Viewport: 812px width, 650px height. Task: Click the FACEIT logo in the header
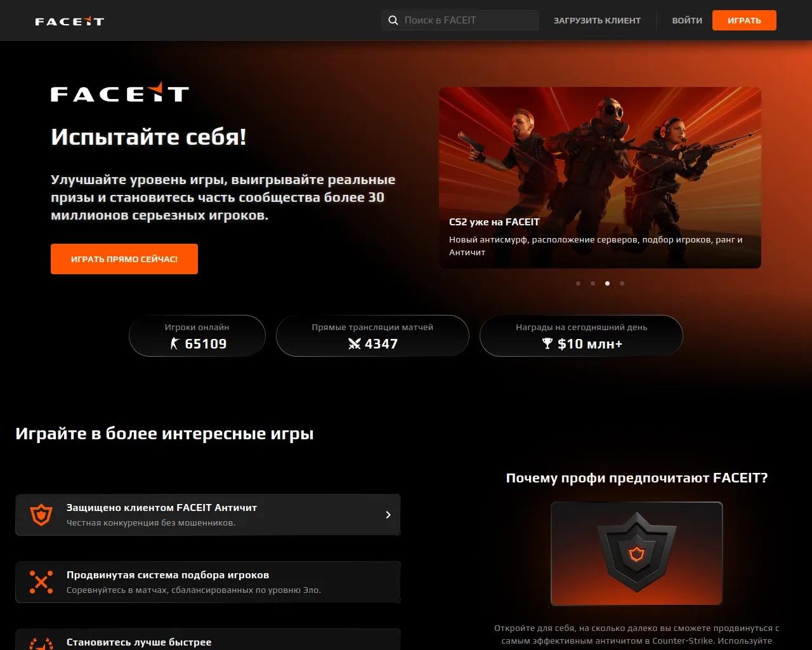(x=69, y=21)
